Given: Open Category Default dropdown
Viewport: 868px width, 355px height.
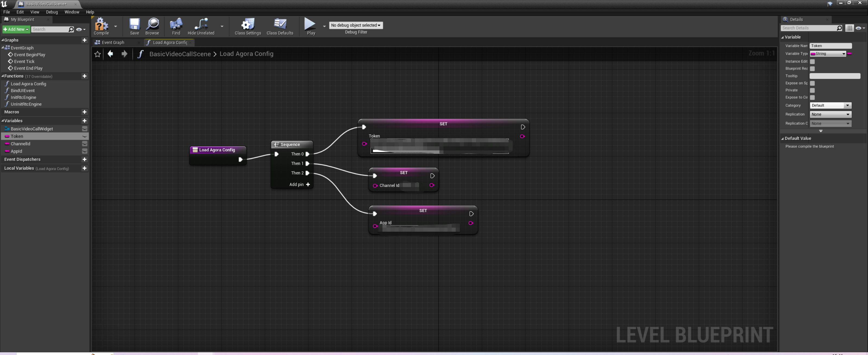Looking at the screenshot, I should [830, 105].
